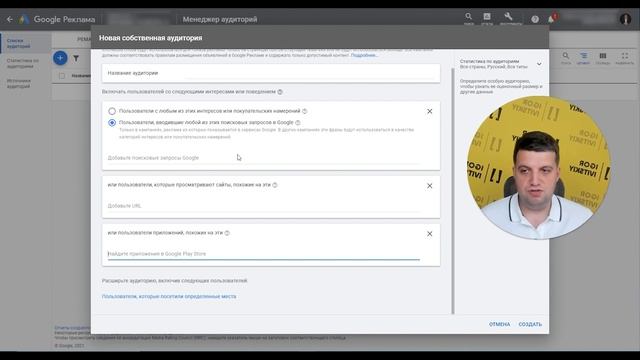Image resolution: width=640 pixels, height=360 pixels.
Task: Click the back arrow in the top bar
Action: (x=10, y=19)
